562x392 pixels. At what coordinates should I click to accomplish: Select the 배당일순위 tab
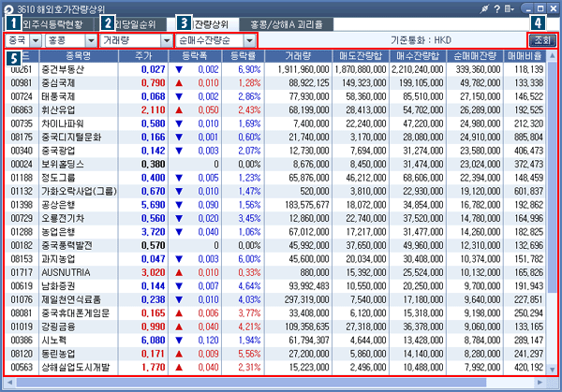pos(143,22)
